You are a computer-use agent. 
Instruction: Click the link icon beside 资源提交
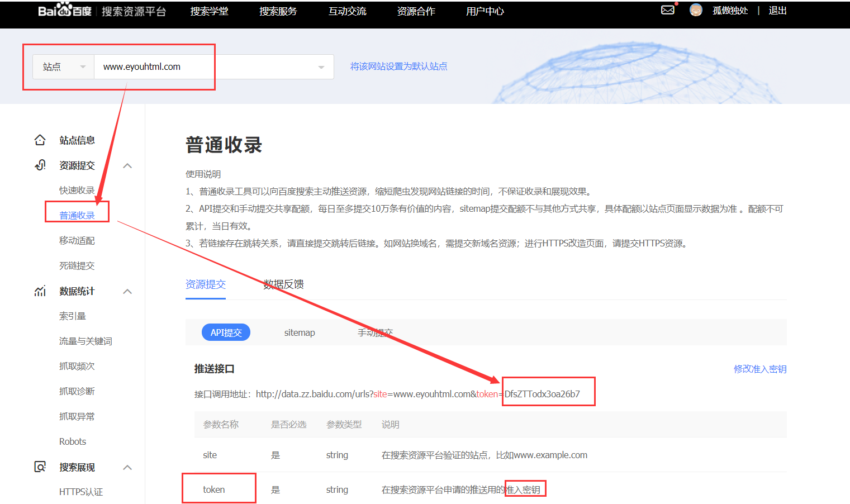pyautogui.click(x=40, y=165)
